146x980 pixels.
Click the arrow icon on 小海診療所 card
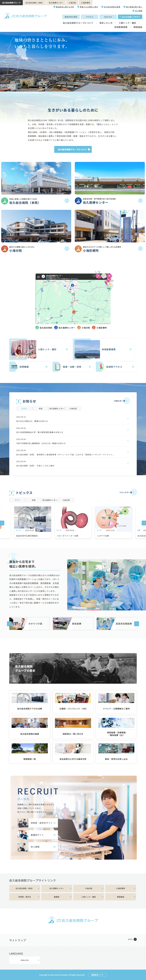coord(140,249)
